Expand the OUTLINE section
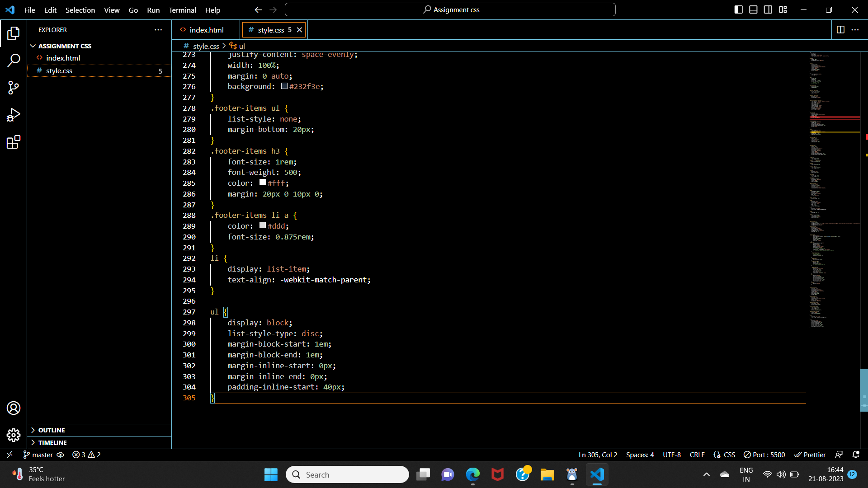Viewport: 868px width, 488px height. (x=52, y=430)
